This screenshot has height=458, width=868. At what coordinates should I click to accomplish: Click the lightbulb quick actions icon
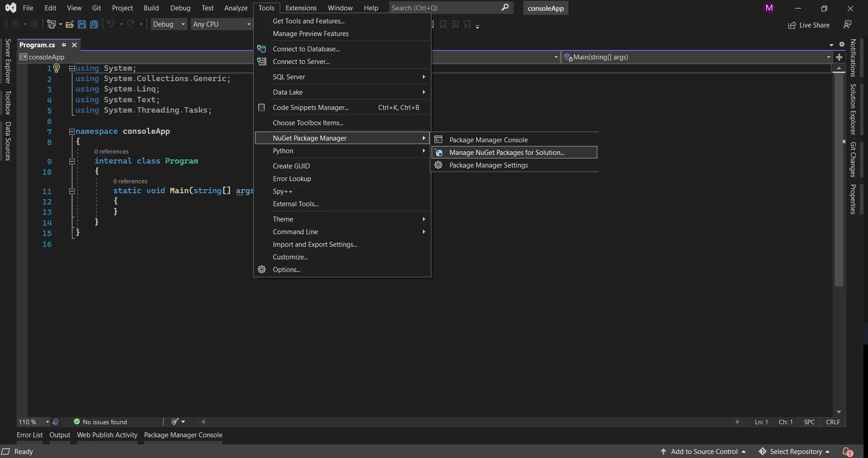57,68
